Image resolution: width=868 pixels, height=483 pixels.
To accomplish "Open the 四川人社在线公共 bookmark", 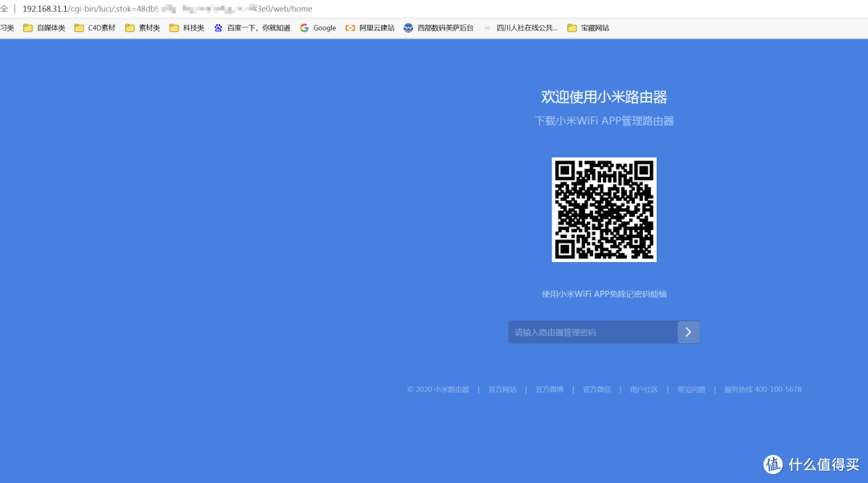I will coord(521,27).
